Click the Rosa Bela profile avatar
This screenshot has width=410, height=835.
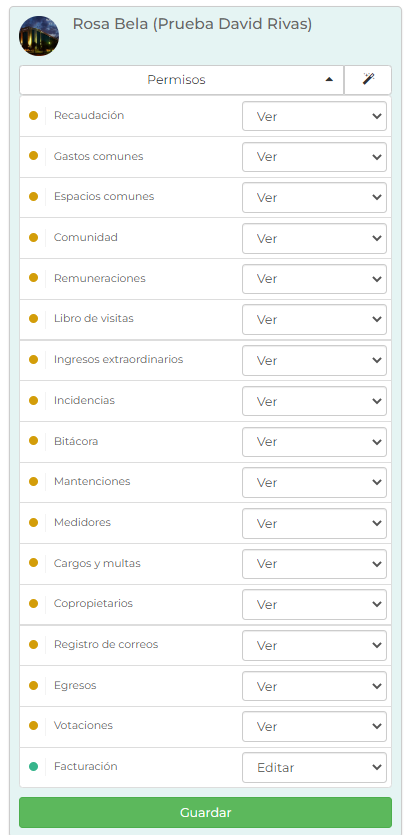point(39,36)
